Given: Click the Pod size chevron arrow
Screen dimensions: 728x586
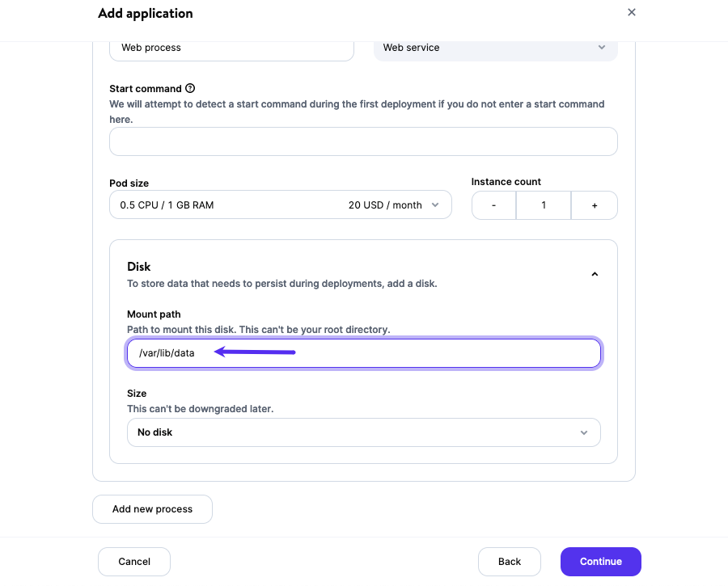Looking at the screenshot, I should click(x=436, y=205).
